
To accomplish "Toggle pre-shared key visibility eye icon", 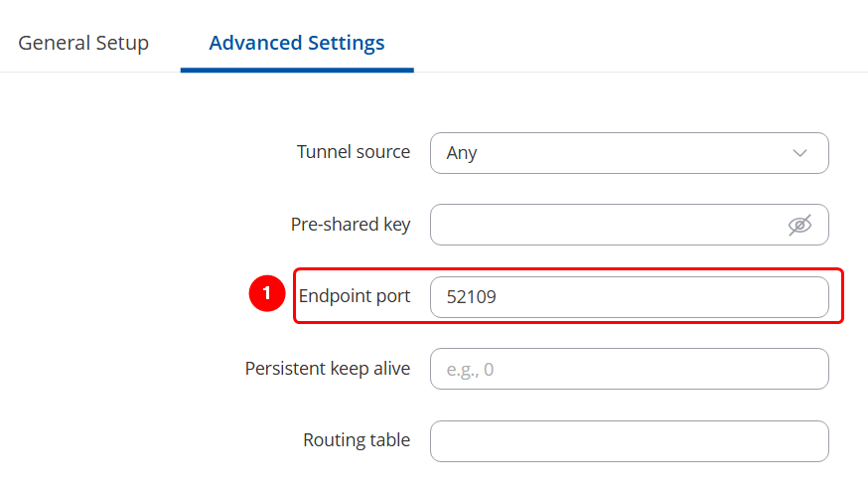I will (799, 225).
